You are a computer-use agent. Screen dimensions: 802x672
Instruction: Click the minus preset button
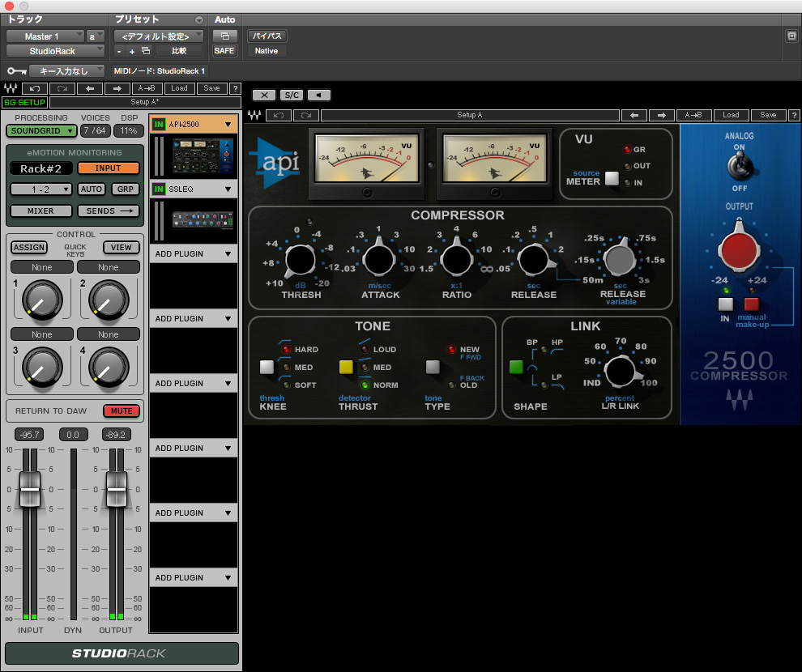click(x=119, y=51)
